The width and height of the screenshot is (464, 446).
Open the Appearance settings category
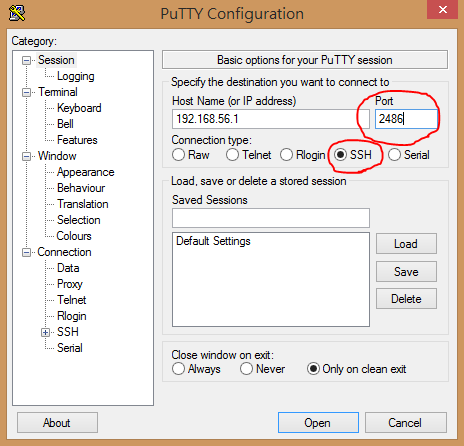[85, 172]
